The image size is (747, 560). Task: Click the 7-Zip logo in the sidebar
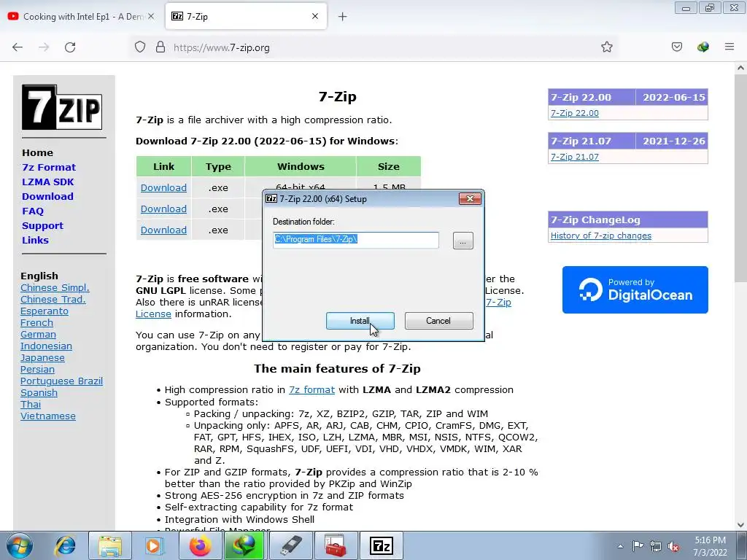(62, 107)
